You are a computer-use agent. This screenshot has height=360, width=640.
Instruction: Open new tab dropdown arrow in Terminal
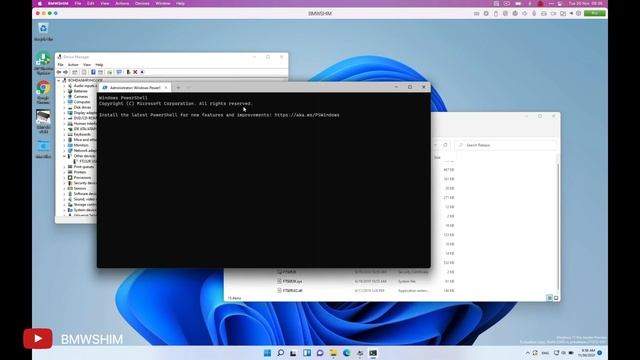point(188,87)
